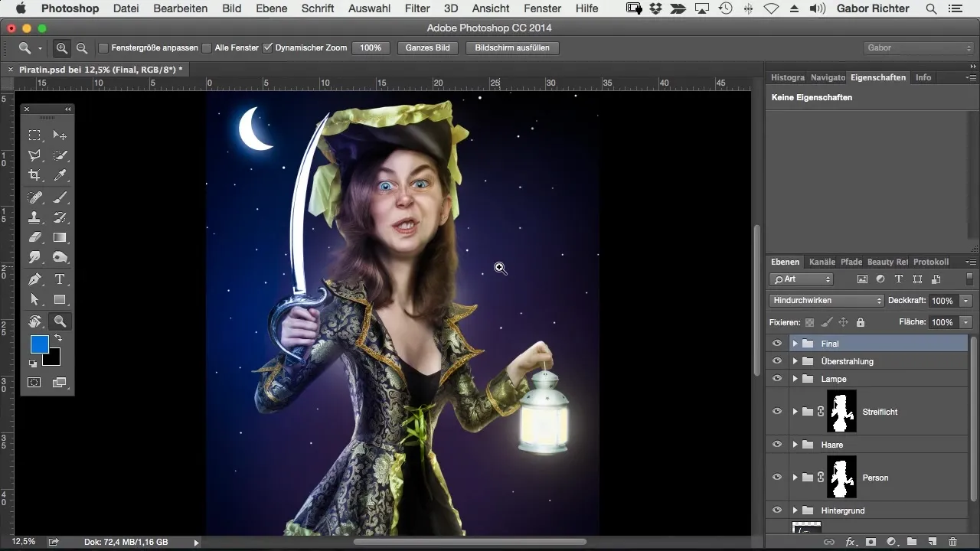The width and height of the screenshot is (980, 551).
Task: Click the swap foreground/background colors arrow
Action: tap(58, 337)
